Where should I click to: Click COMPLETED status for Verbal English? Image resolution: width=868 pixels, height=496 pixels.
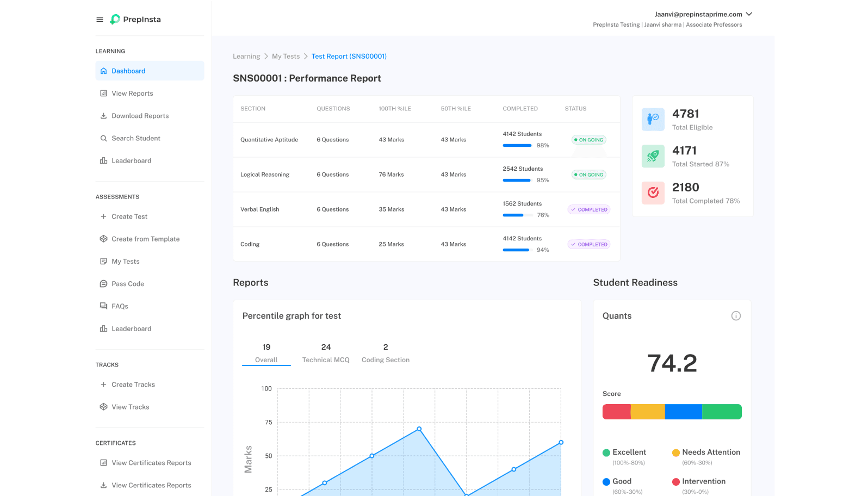589,209
